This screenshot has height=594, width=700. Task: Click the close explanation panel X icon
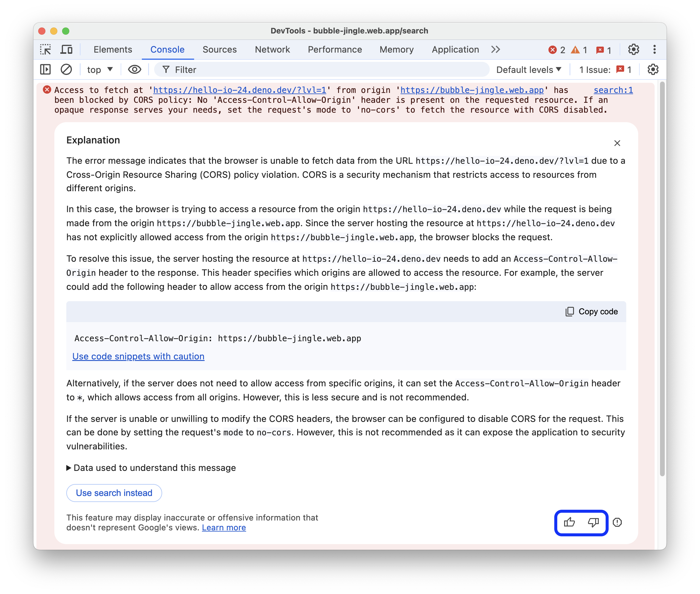(616, 143)
